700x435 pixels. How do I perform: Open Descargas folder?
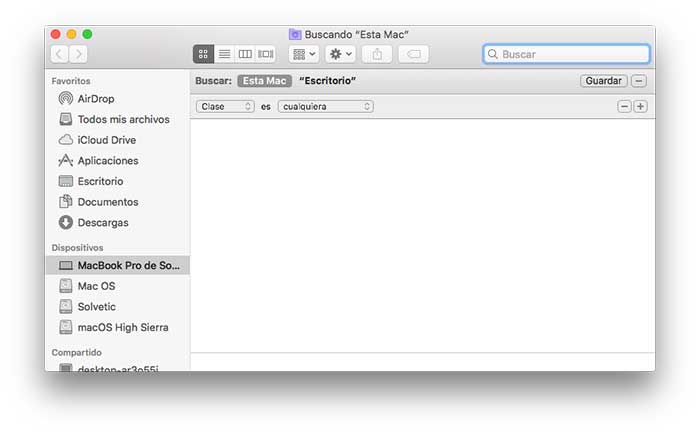pos(118,222)
